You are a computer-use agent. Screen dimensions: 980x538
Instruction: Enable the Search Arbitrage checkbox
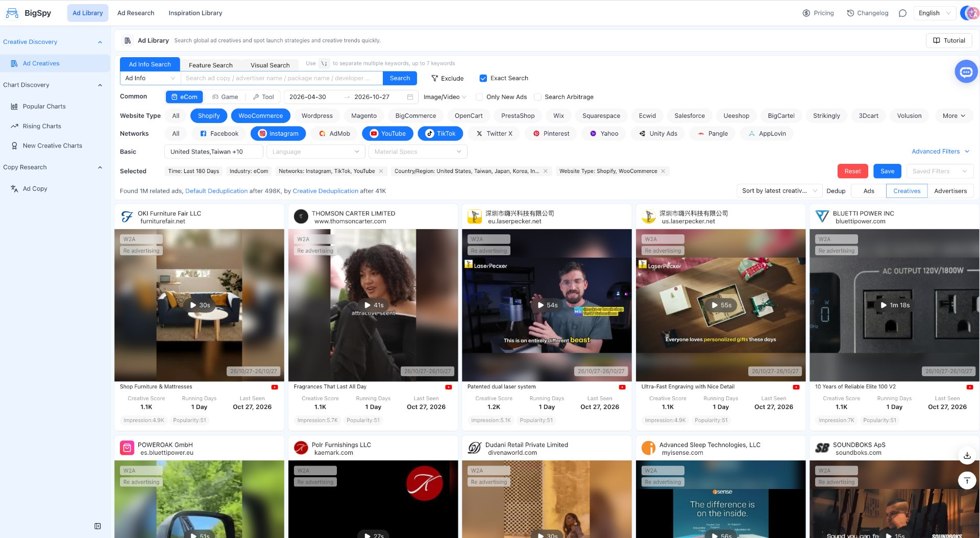[x=537, y=97]
